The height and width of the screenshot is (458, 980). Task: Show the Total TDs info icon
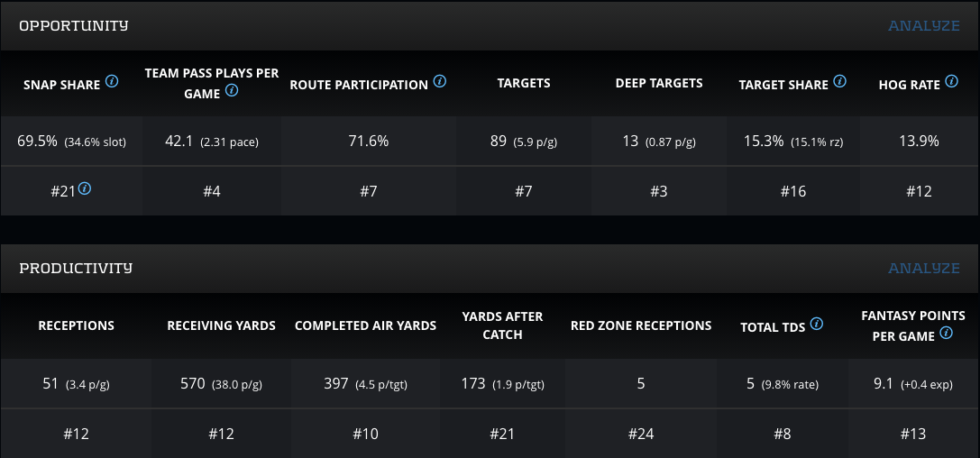[x=817, y=323]
